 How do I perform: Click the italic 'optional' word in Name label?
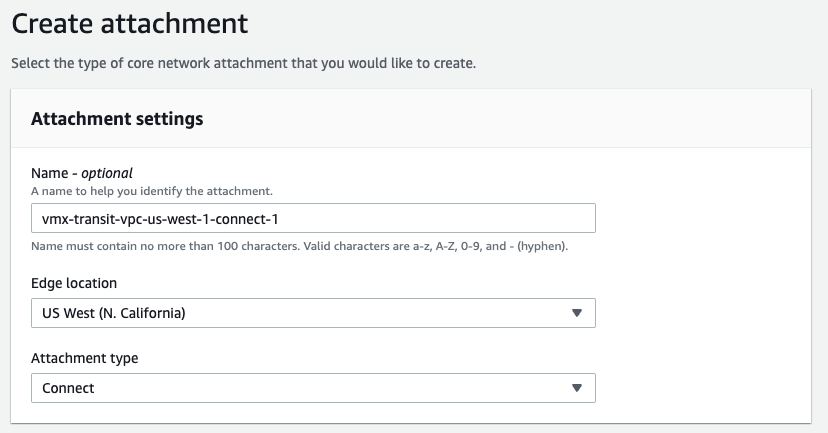pos(107,173)
